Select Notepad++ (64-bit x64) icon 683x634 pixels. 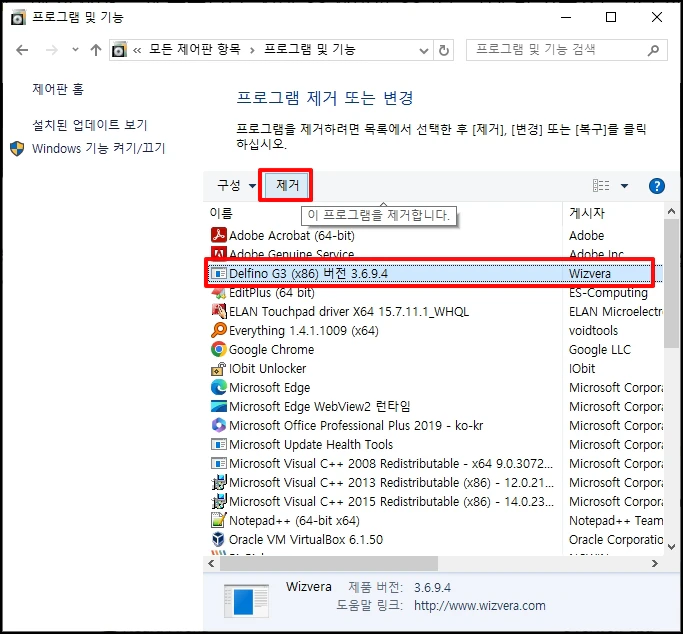pyautogui.click(x=219, y=520)
